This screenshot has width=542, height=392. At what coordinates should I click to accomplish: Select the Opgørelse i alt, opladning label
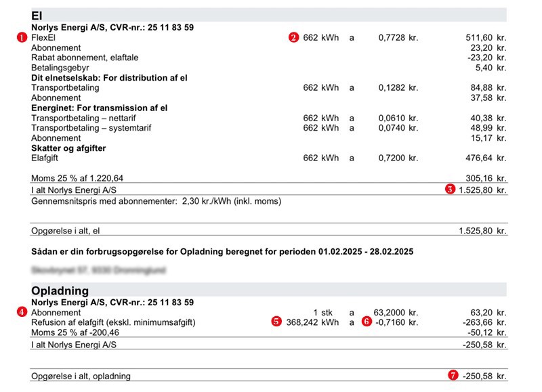81,376
